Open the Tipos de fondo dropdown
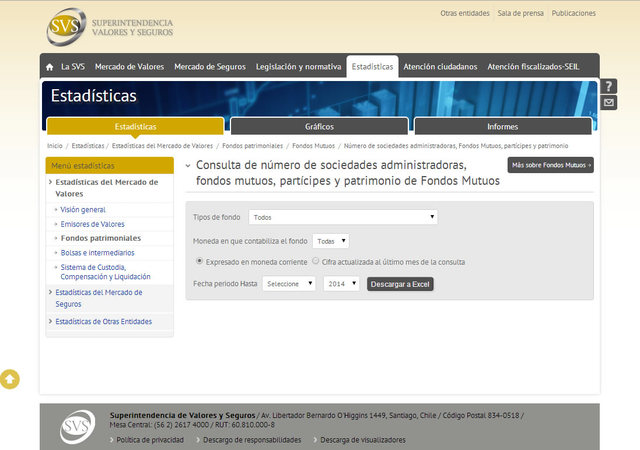The width and height of the screenshot is (640, 450). (x=343, y=217)
